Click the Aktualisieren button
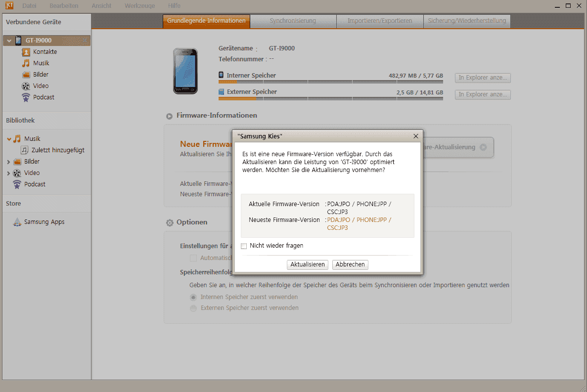This screenshot has width=587, height=392. [308, 264]
